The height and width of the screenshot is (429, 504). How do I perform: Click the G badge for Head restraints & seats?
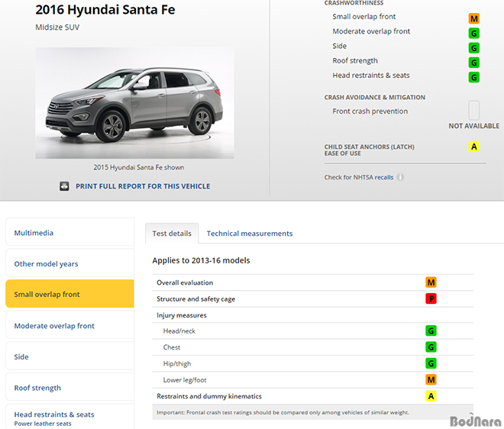click(473, 77)
